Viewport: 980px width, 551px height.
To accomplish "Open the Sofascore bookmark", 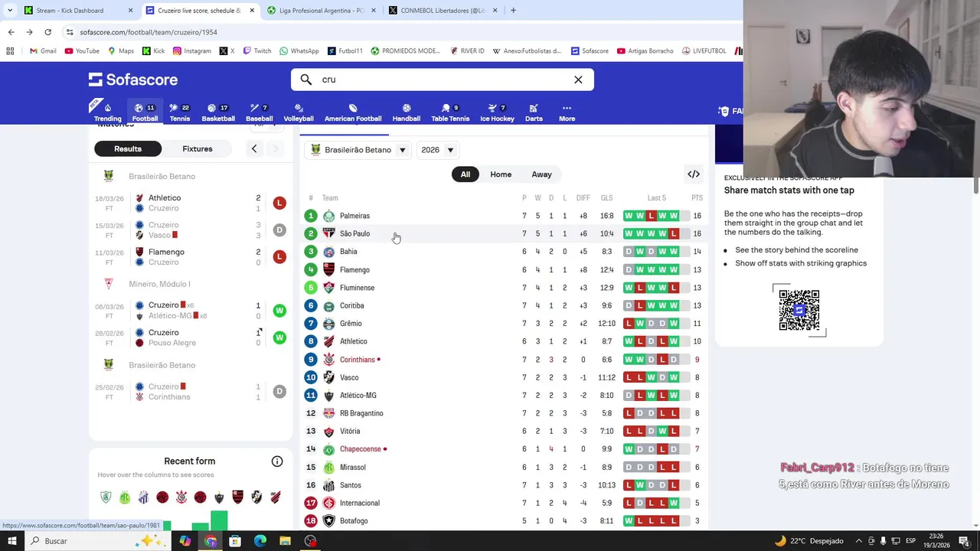I will [590, 51].
